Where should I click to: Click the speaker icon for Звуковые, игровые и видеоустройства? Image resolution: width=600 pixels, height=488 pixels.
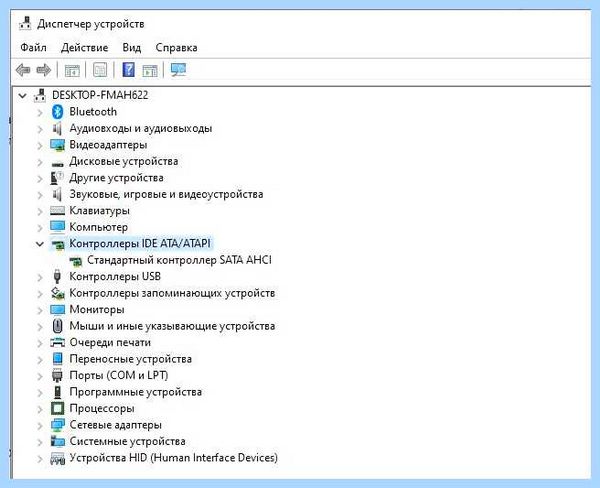[57, 194]
